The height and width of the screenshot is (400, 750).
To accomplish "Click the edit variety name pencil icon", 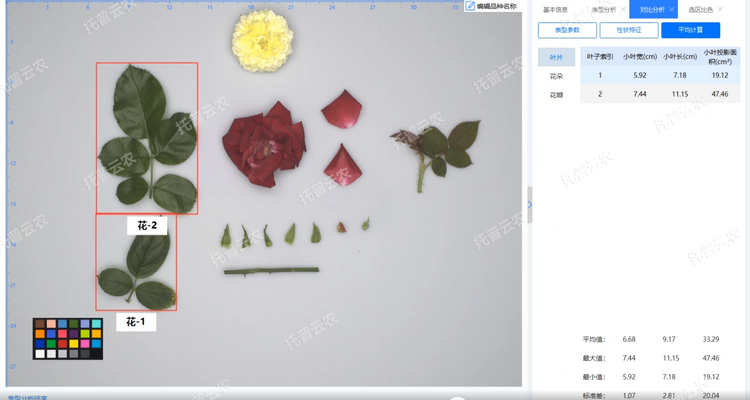I will [471, 6].
